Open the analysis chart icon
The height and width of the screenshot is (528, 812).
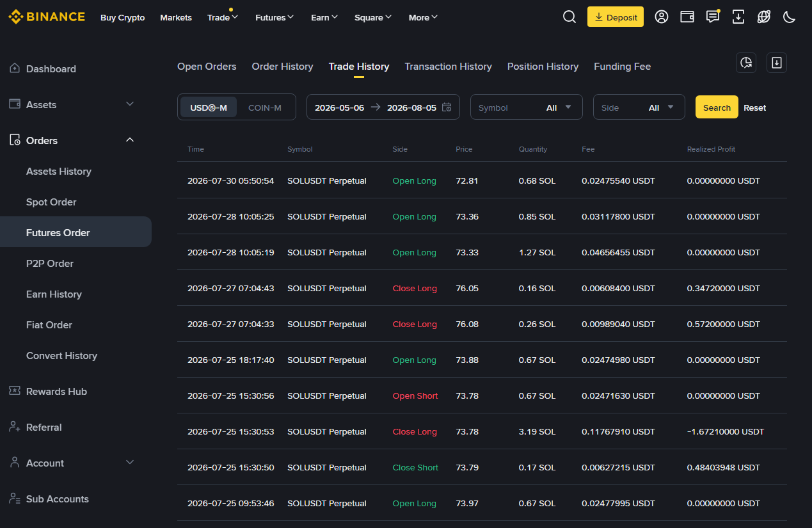pos(746,63)
